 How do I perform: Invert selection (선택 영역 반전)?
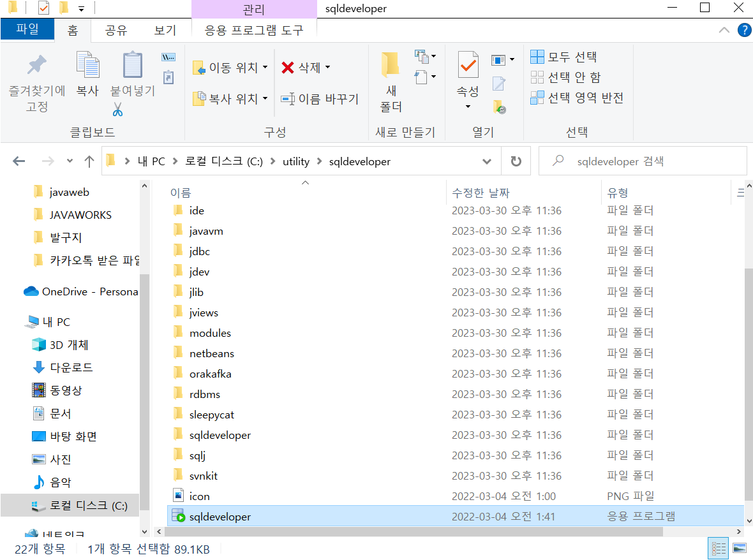pyautogui.click(x=577, y=98)
